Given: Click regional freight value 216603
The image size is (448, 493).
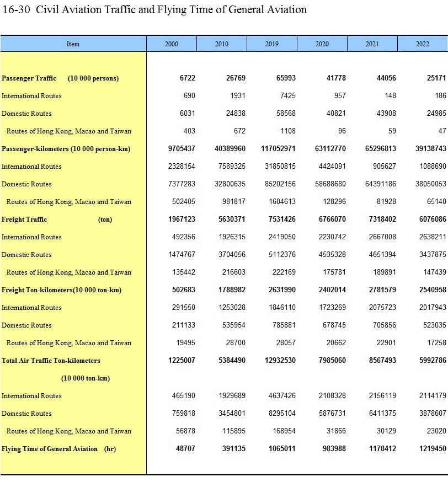Looking at the screenshot, I should pyautogui.click(x=234, y=272).
